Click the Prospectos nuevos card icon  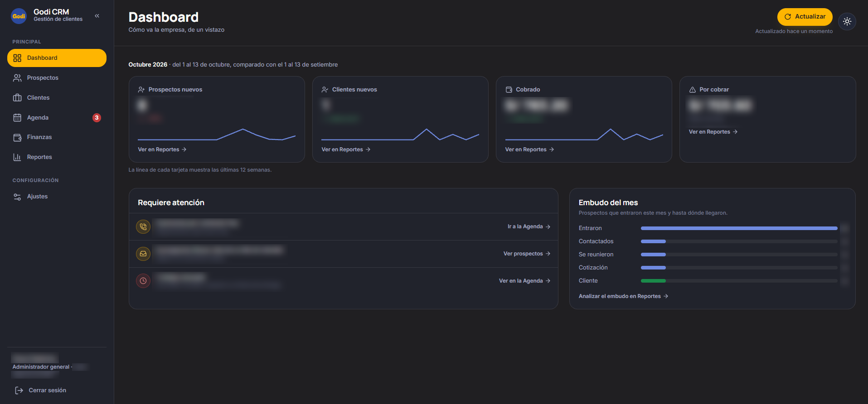pyautogui.click(x=141, y=90)
